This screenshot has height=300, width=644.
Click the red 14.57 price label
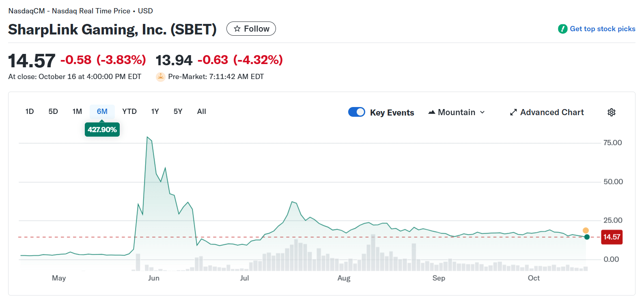612,237
